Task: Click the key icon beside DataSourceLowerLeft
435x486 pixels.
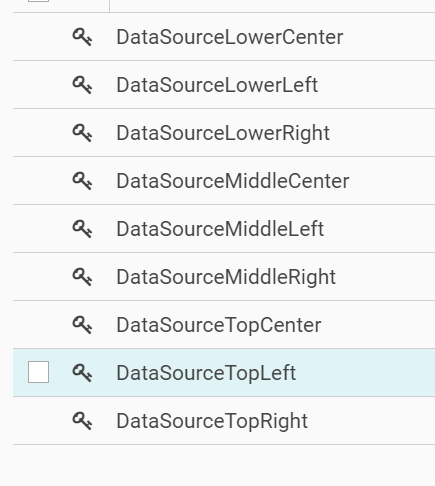Action: point(82,85)
